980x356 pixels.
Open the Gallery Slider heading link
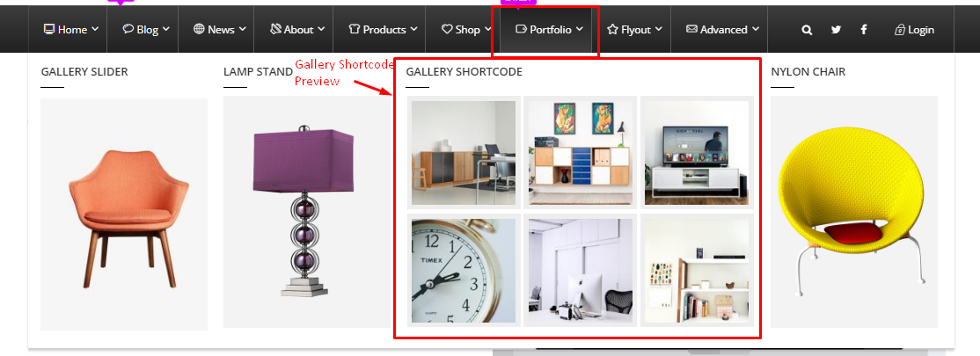84,72
